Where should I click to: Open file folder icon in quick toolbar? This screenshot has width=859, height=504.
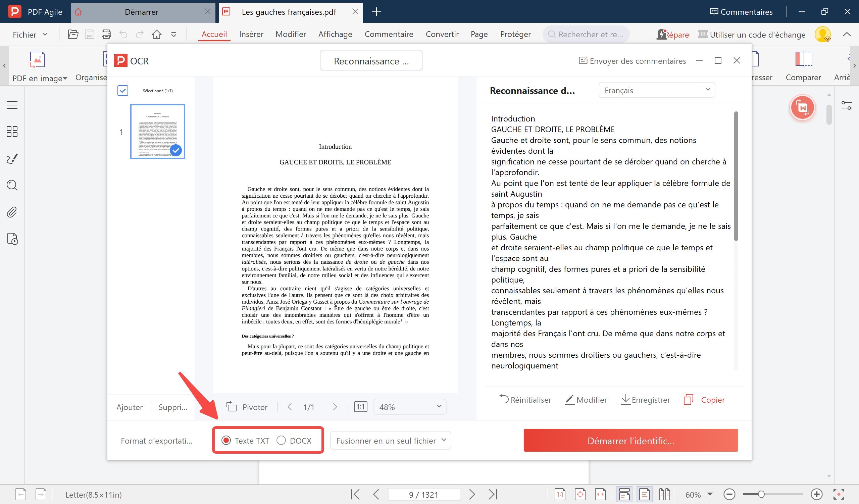pos(73,35)
